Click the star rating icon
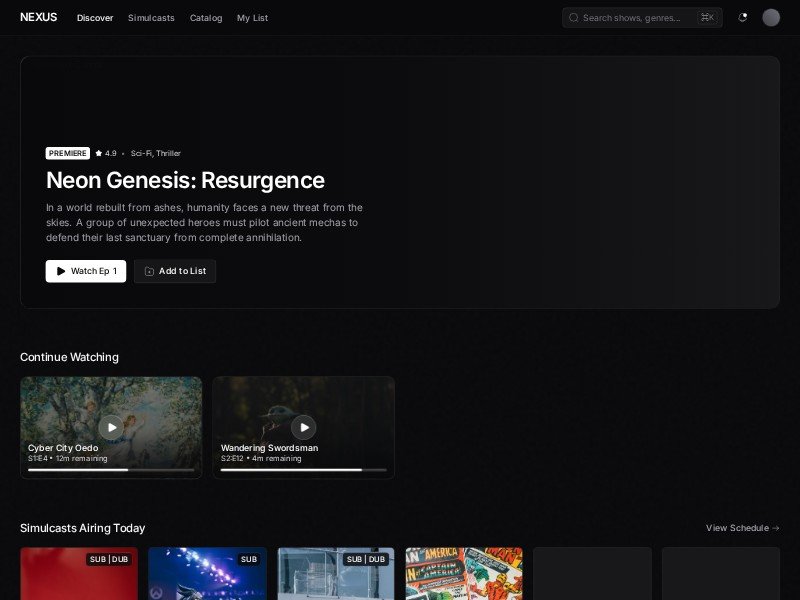Screen dimensions: 800x600 coord(99,154)
